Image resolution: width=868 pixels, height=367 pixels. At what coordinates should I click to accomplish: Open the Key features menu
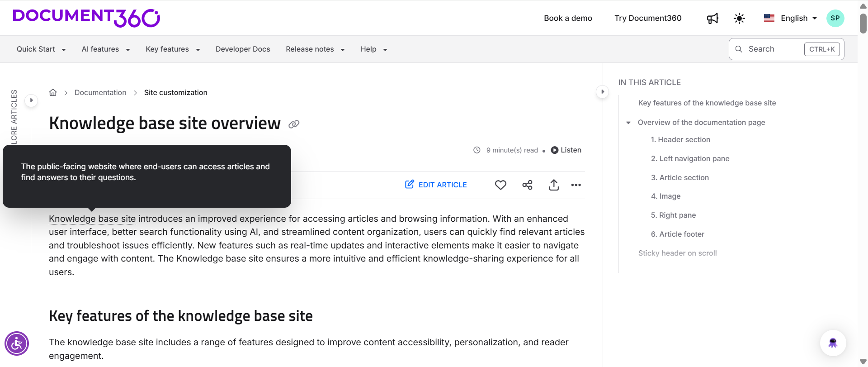173,49
